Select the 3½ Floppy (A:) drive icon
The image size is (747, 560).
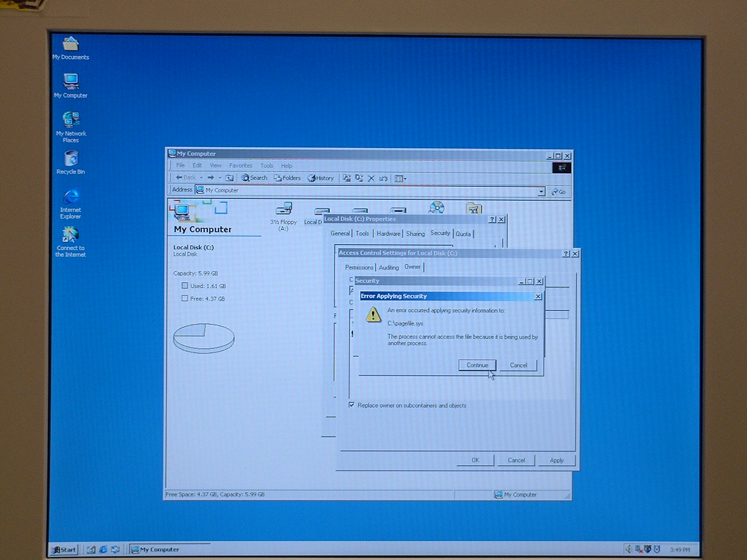tap(283, 210)
